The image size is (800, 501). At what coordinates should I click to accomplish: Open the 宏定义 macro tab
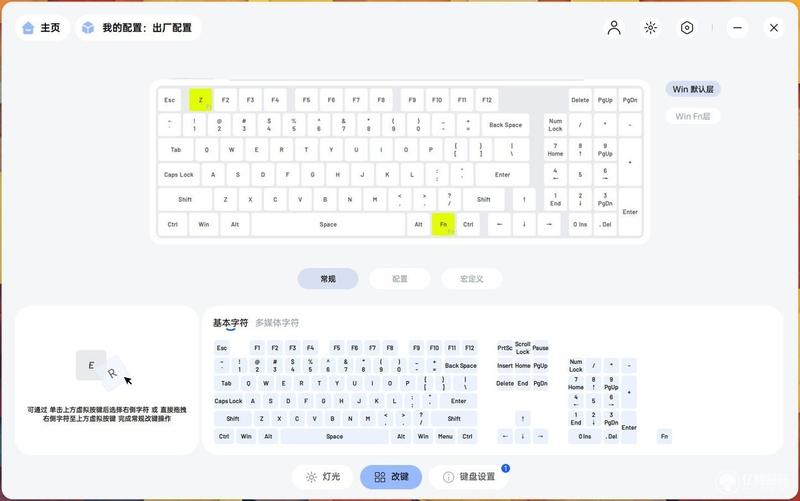coord(471,279)
